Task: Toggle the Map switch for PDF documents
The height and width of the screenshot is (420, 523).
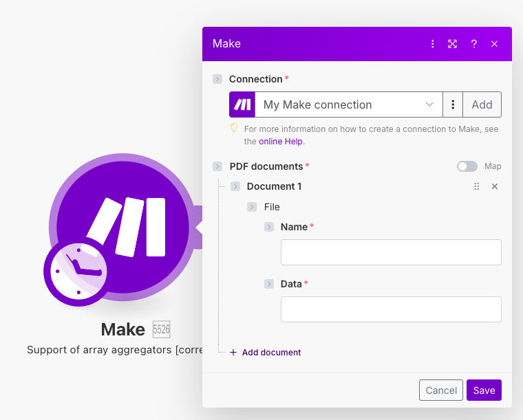Action: click(467, 166)
